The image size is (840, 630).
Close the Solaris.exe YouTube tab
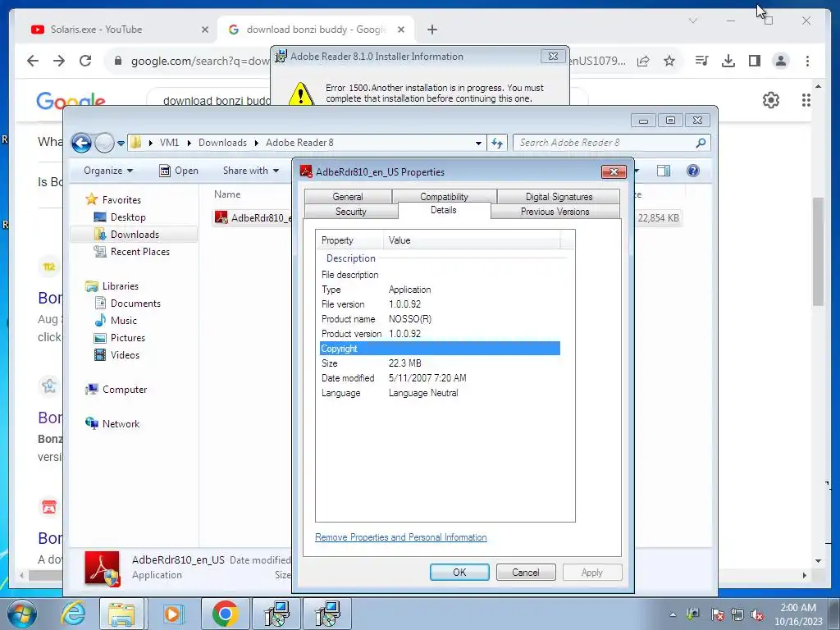coord(204,30)
